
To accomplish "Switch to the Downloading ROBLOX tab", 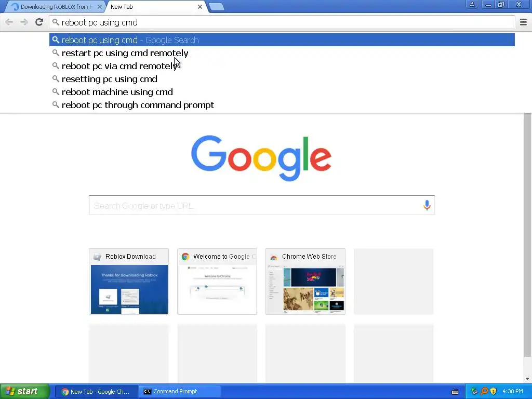I will (x=54, y=7).
